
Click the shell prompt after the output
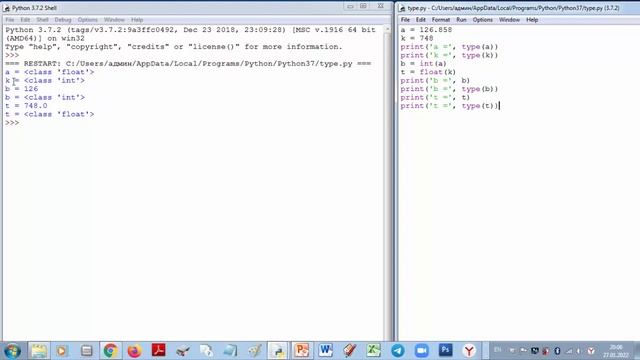point(12,123)
